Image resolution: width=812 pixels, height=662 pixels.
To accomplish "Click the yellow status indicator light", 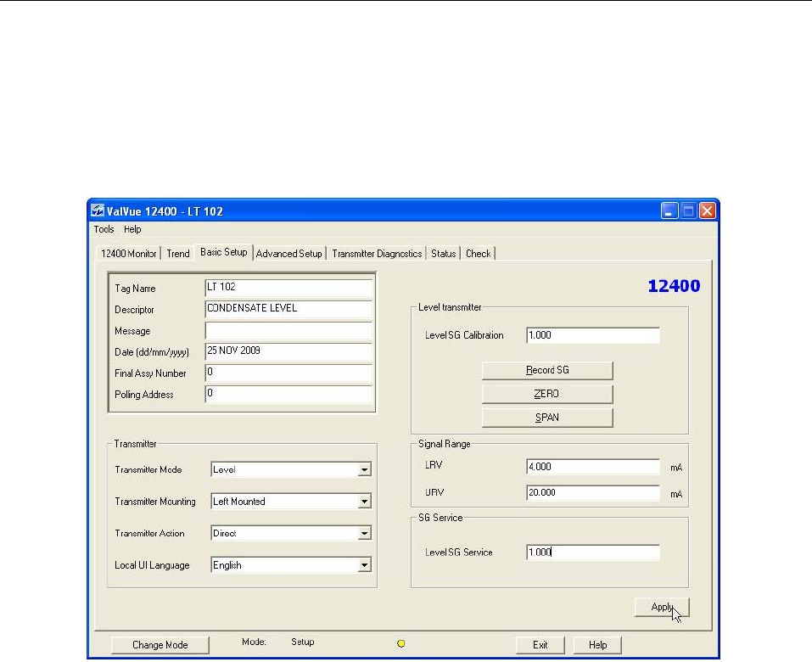I will pyautogui.click(x=400, y=643).
